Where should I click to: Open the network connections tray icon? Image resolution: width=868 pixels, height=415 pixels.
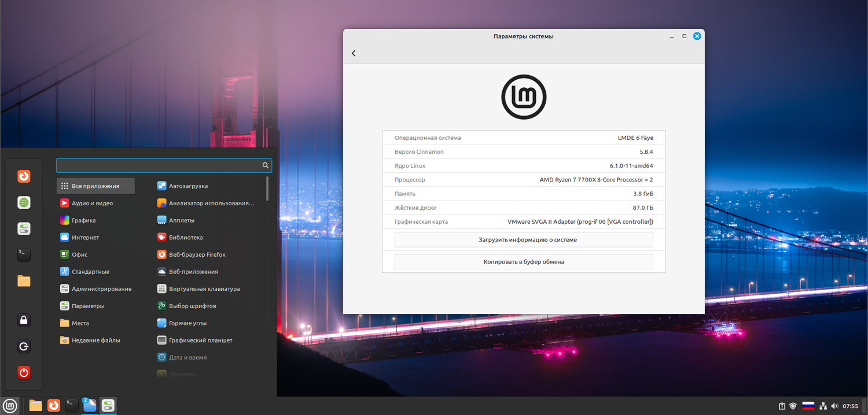(x=823, y=406)
